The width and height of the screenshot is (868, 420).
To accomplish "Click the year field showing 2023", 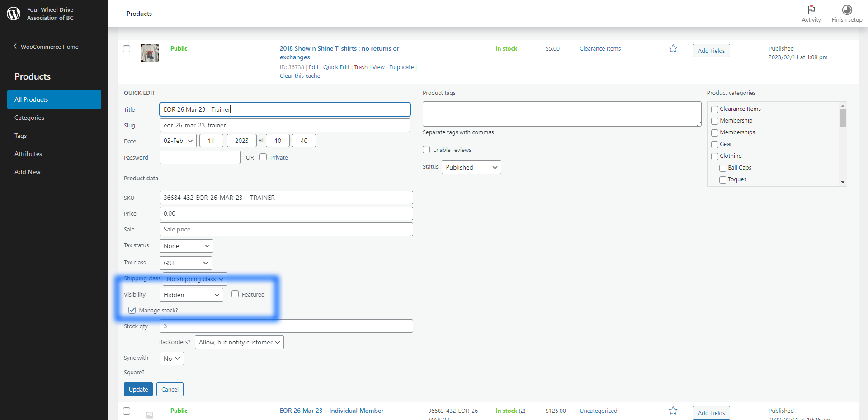I will (x=241, y=141).
